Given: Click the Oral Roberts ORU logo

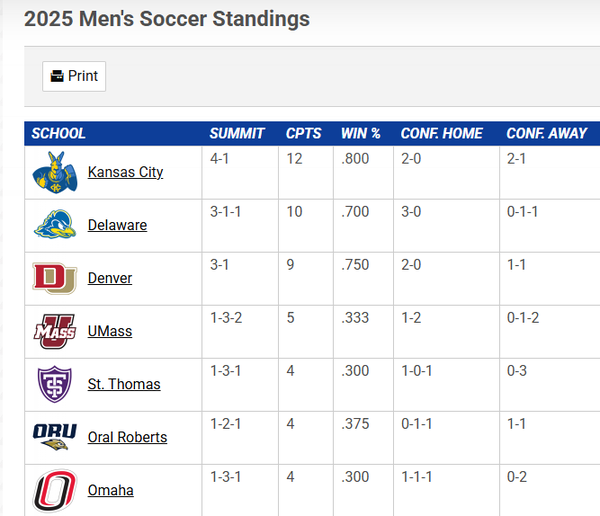Looking at the screenshot, I should tap(55, 437).
